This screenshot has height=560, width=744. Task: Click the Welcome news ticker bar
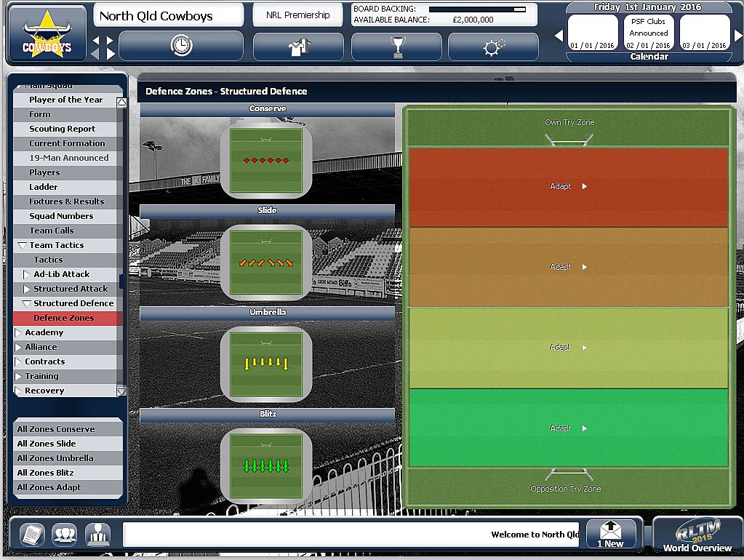[351, 535]
